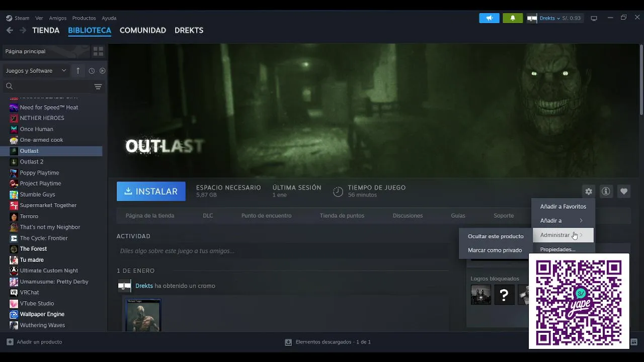The width and height of the screenshot is (644, 362).
Task: Open Punto de encuentro link
Action: (x=266, y=216)
